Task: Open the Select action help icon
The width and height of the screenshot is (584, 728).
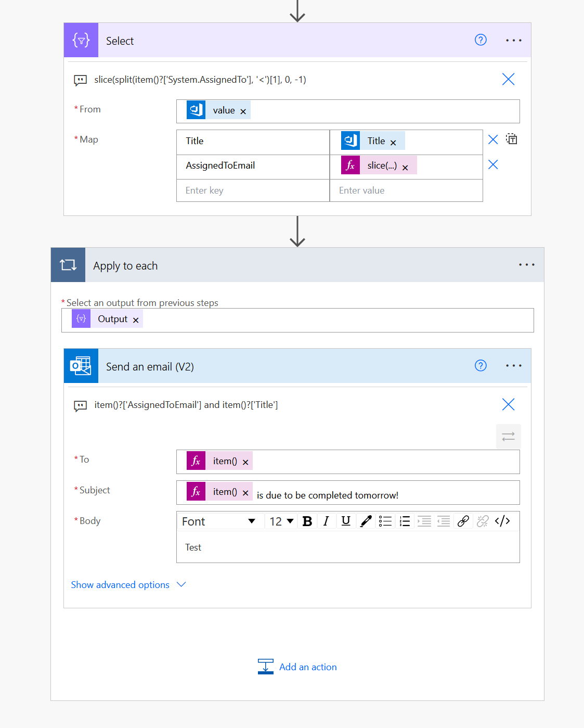Action: point(481,40)
